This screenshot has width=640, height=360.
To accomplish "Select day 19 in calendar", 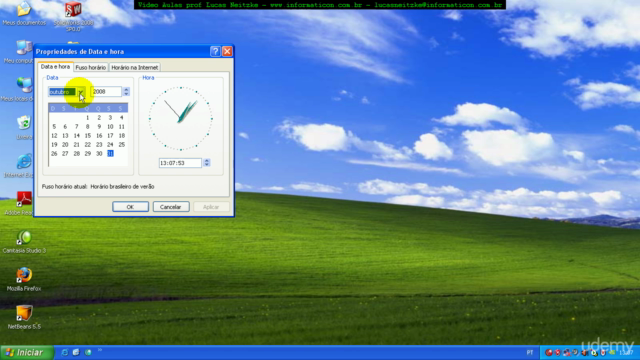I will [54, 144].
